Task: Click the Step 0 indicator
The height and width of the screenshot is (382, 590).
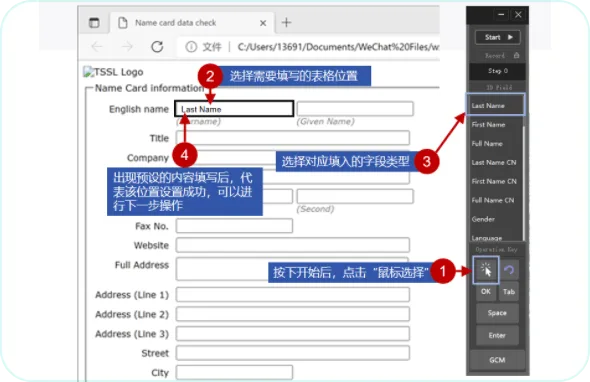Action: (497, 71)
